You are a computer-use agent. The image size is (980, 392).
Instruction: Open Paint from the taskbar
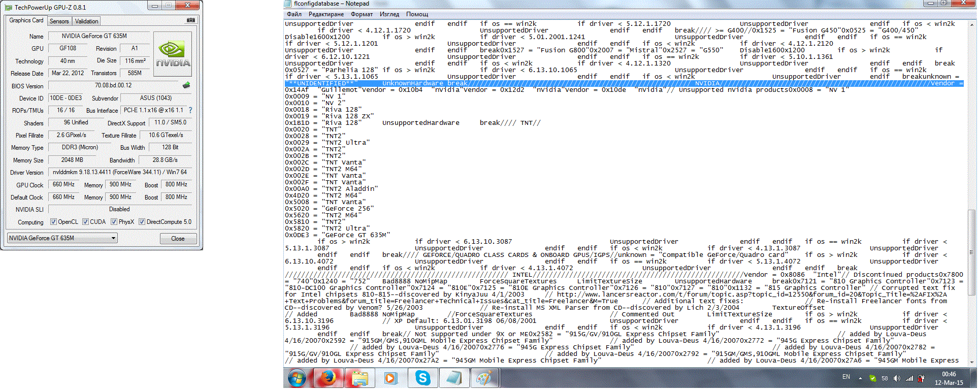pos(485,378)
